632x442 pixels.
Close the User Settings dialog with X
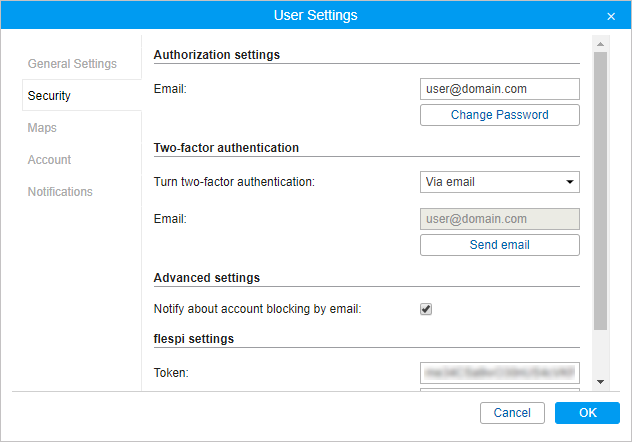tap(611, 16)
